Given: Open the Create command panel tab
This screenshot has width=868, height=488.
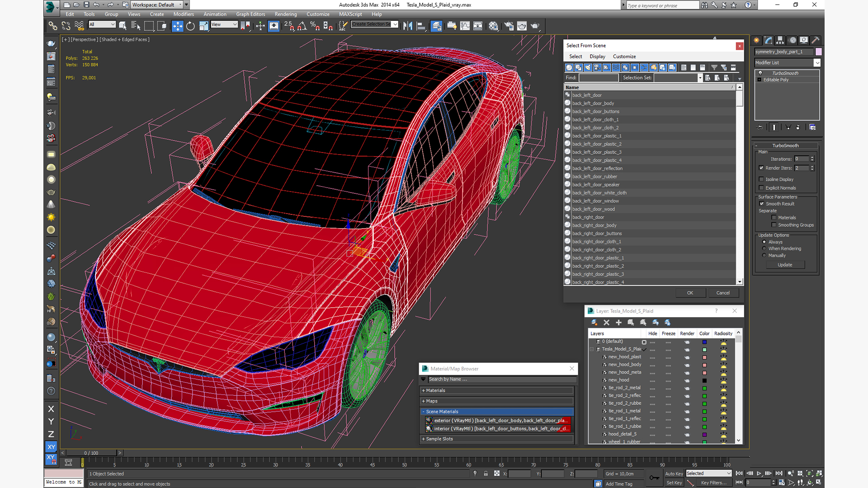Looking at the screenshot, I should coord(757,40).
